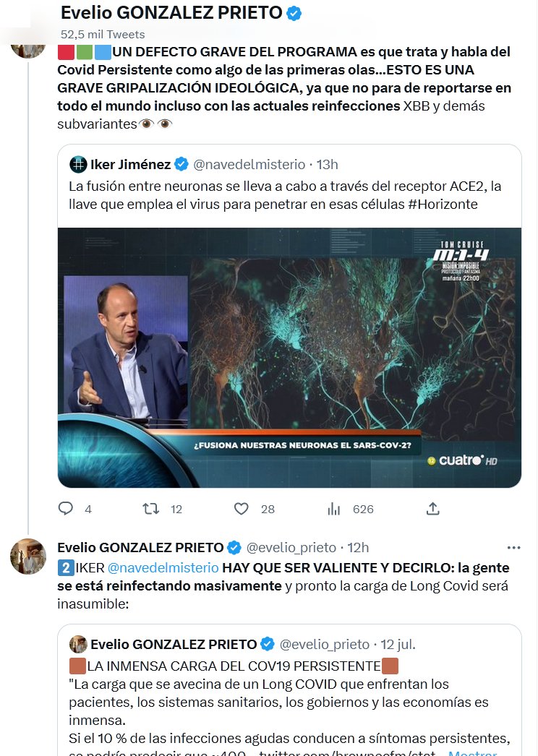Click verified badge beside the 12h tweet author

tap(234, 547)
